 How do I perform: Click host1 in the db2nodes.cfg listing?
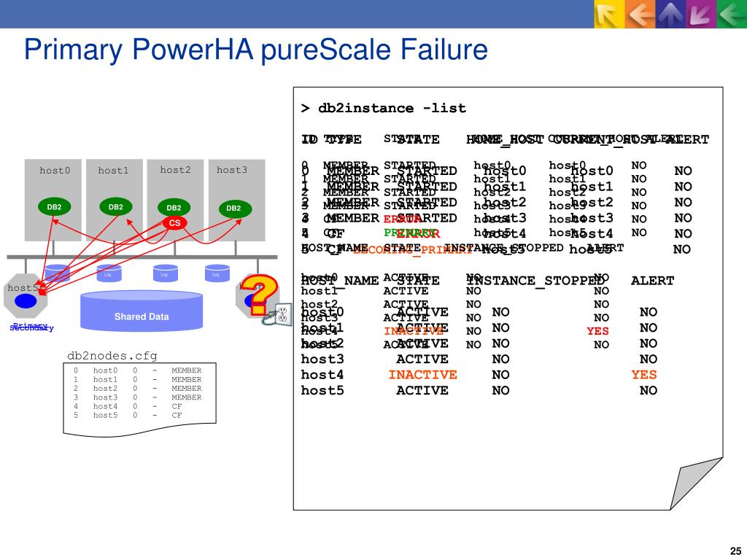pos(105,379)
